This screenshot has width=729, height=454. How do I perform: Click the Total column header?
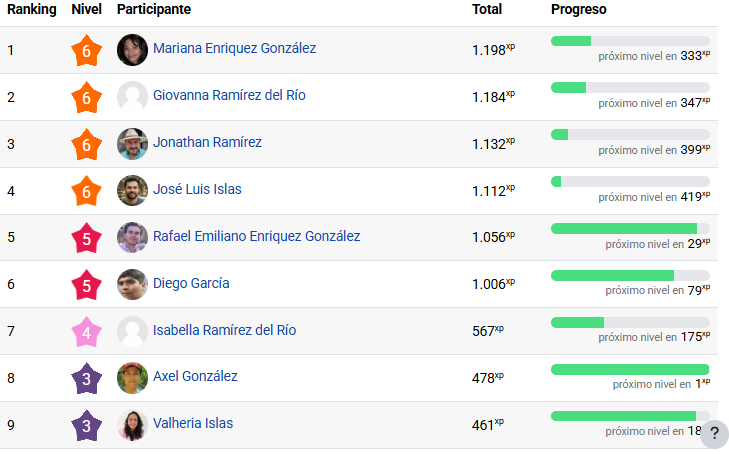point(487,10)
